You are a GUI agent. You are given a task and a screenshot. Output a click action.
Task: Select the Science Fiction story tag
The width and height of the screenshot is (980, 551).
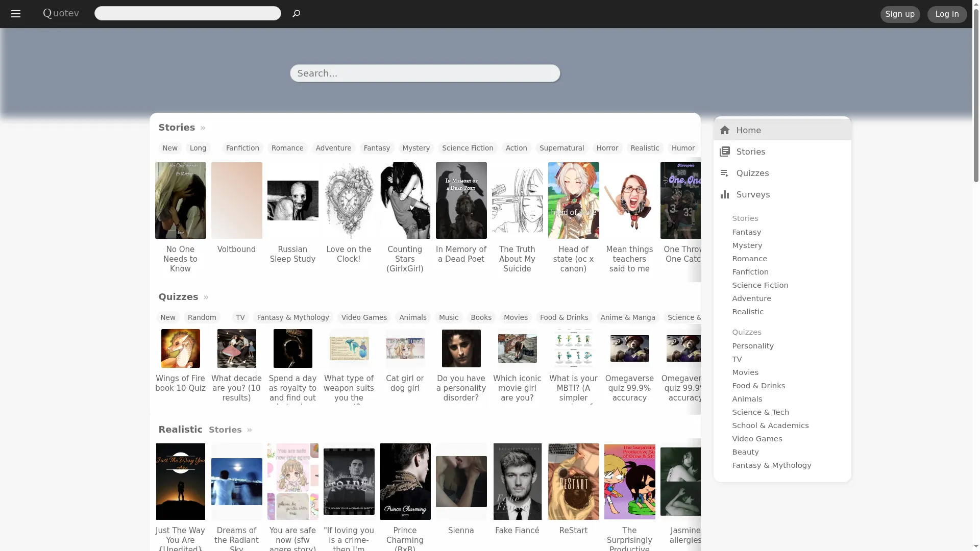tap(468, 148)
